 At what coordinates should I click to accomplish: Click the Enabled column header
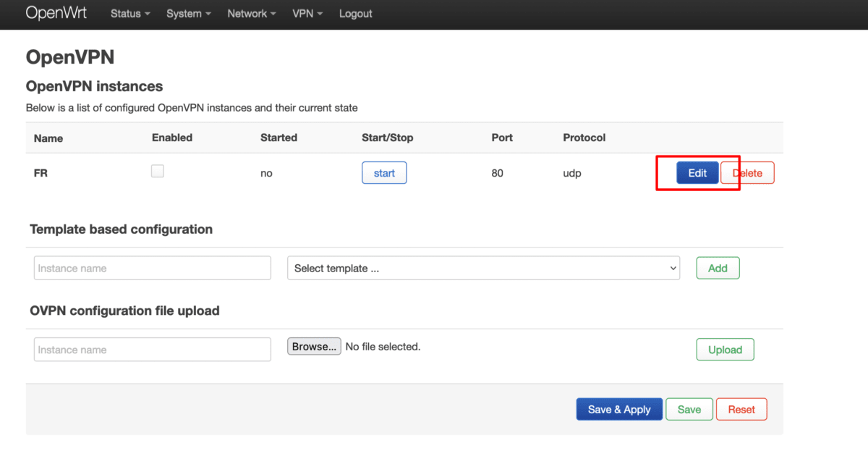pos(172,138)
